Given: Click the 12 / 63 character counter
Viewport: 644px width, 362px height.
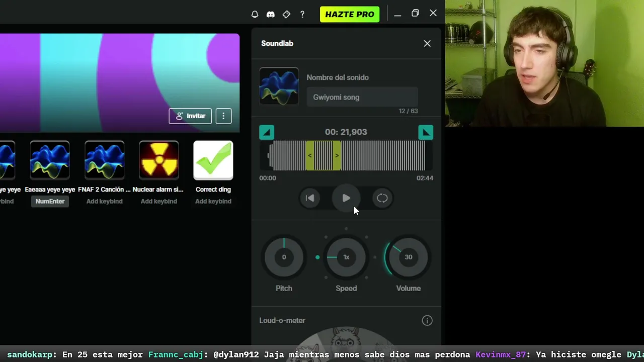Looking at the screenshot, I should 409,111.
